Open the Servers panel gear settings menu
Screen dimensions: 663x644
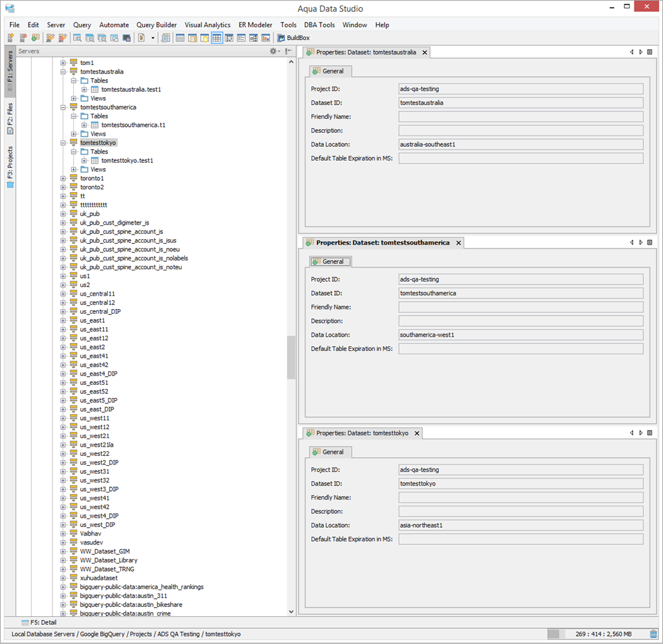tap(275, 51)
